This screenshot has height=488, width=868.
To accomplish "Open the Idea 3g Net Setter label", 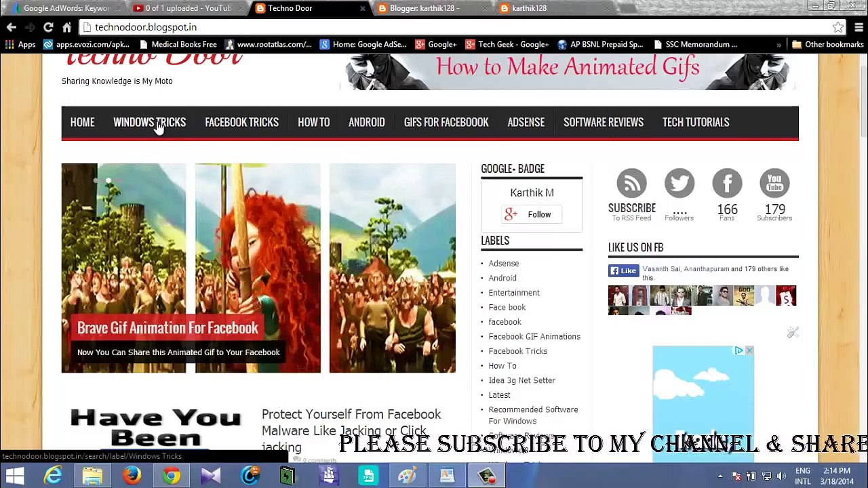I will point(521,381).
